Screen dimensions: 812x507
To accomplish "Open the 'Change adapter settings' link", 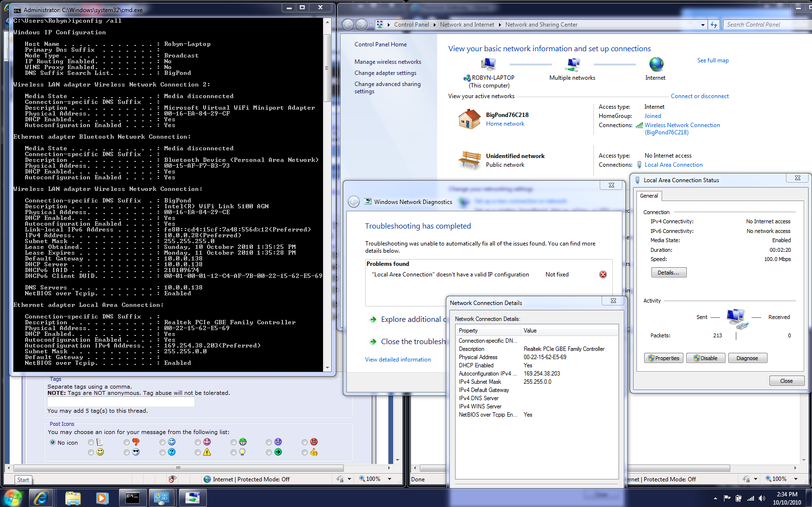I will click(x=385, y=73).
